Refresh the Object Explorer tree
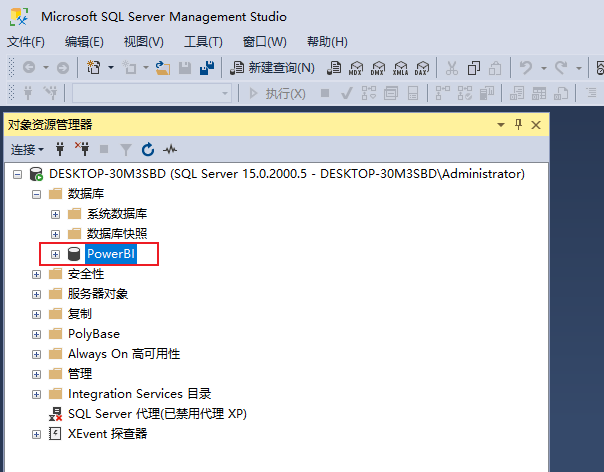Viewport: 604px width, 472px height. pyautogui.click(x=148, y=149)
